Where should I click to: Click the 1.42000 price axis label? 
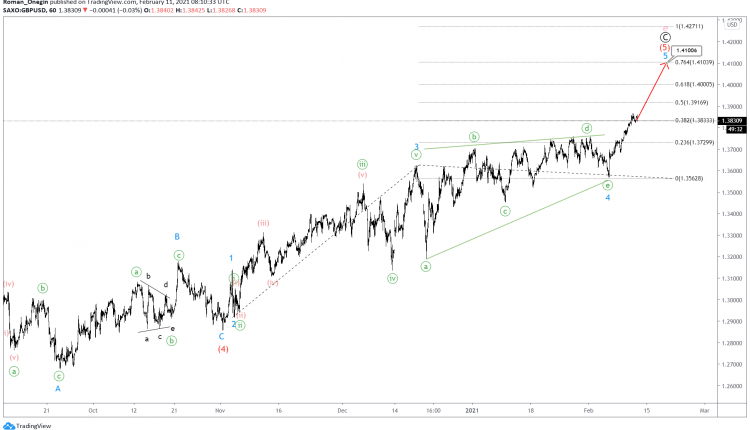pyautogui.click(x=732, y=42)
